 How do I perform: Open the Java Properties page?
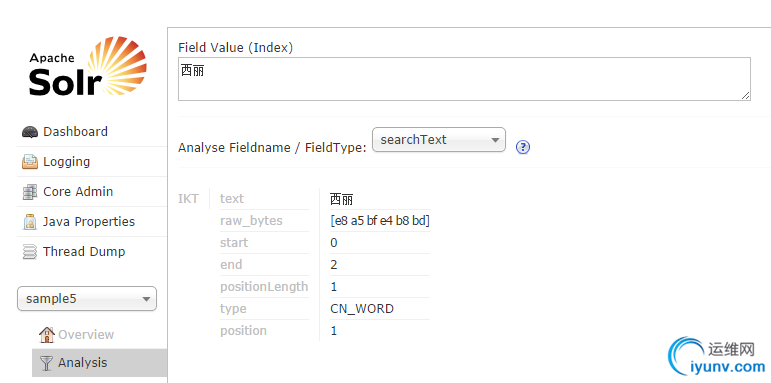coord(89,222)
